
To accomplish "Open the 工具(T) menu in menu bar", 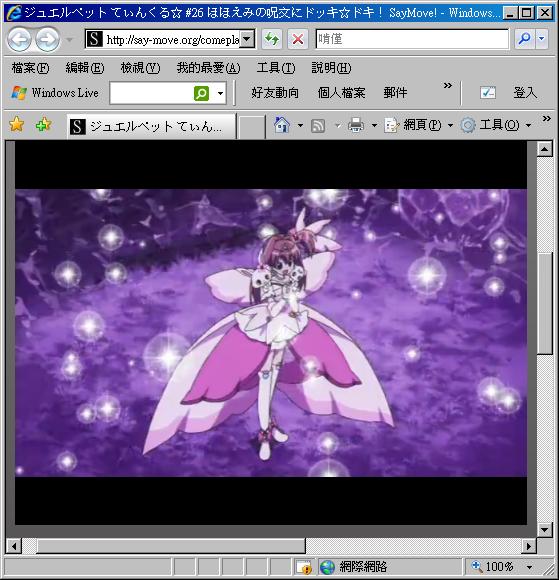I will pos(276,68).
